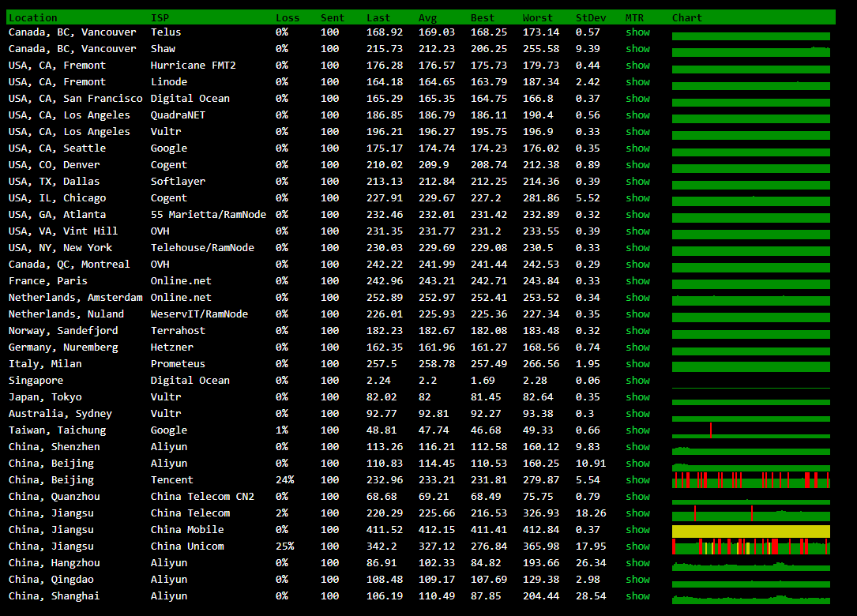Click the chart for China Telecom Jiangsu
This screenshot has width=857, height=616.
click(751, 514)
